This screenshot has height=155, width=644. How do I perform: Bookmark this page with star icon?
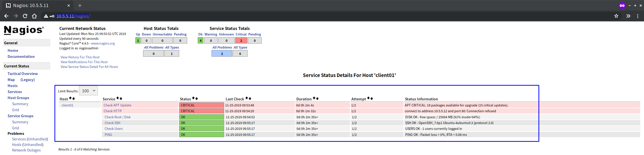(616, 16)
